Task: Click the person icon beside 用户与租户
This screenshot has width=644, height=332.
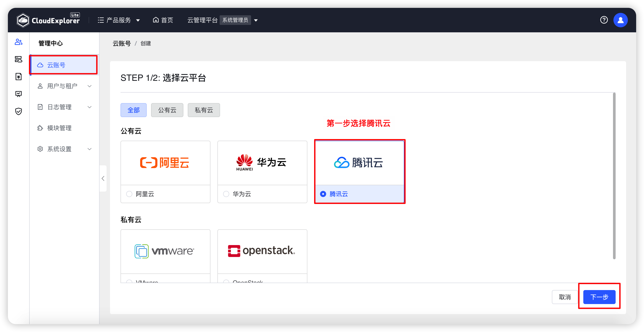Action: (x=40, y=86)
